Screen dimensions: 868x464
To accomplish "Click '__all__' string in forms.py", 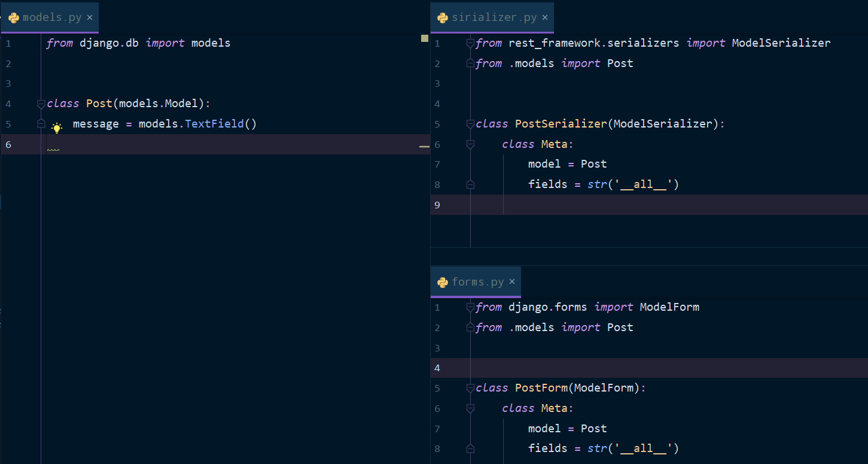I will click(643, 448).
